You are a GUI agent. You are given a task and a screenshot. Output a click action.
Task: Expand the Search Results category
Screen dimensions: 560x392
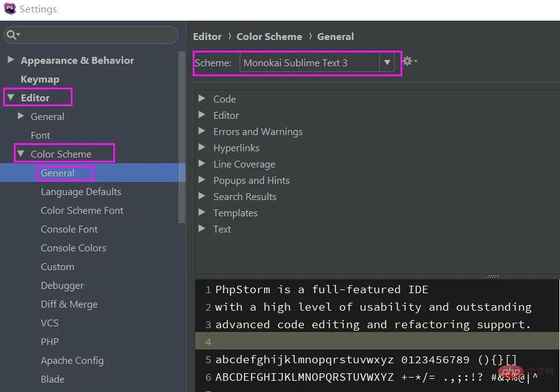(x=201, y=196)
